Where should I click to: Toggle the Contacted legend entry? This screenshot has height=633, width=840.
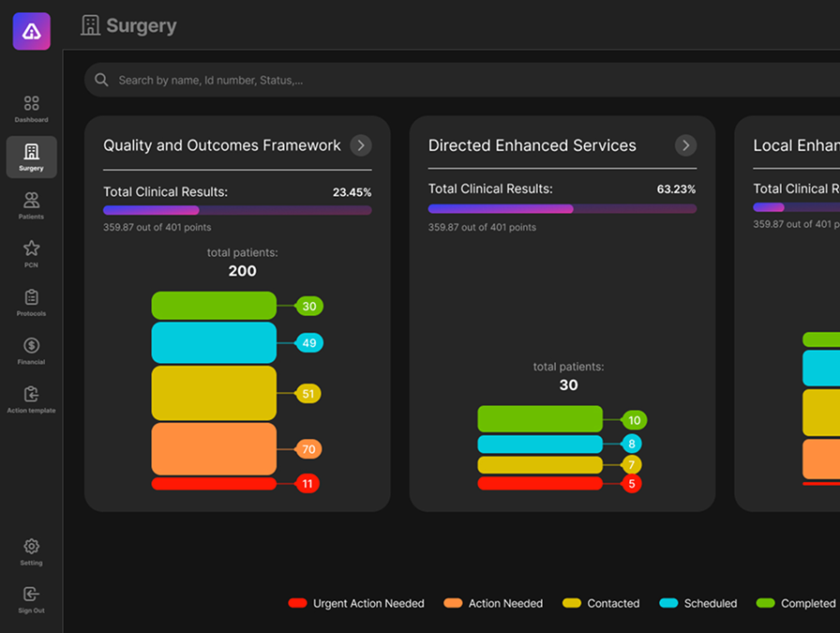pos(601,604)
